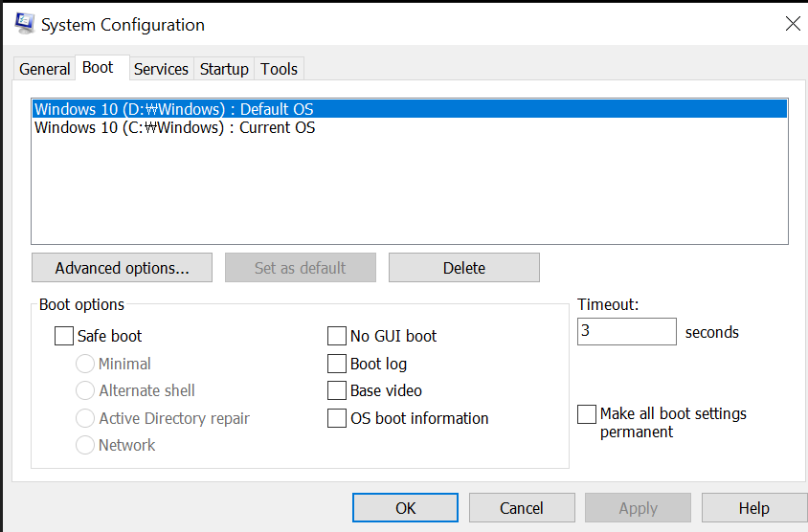
Task: Open Help for System Configuration
Action: pyautogui.click(x=754, y=508)
